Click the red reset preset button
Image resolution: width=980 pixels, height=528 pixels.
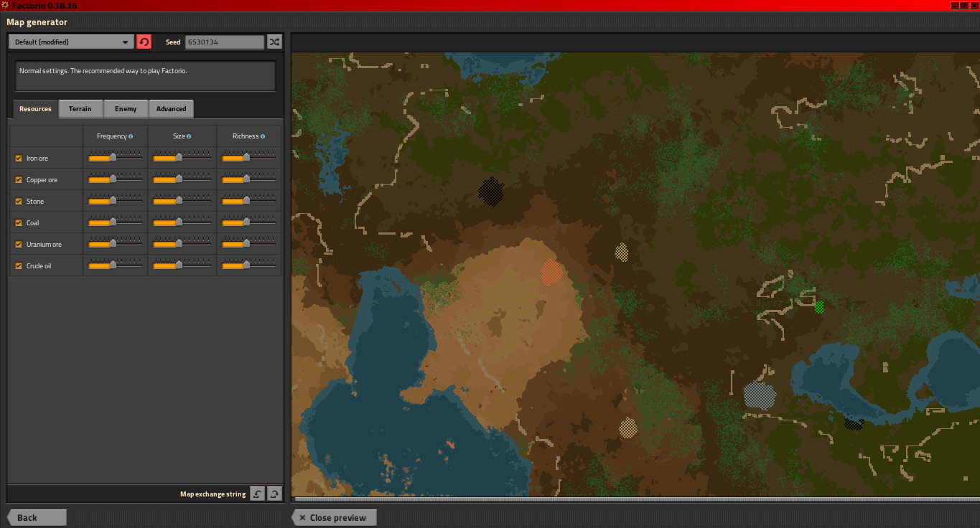pyautogui.click(x=144, y=42)
